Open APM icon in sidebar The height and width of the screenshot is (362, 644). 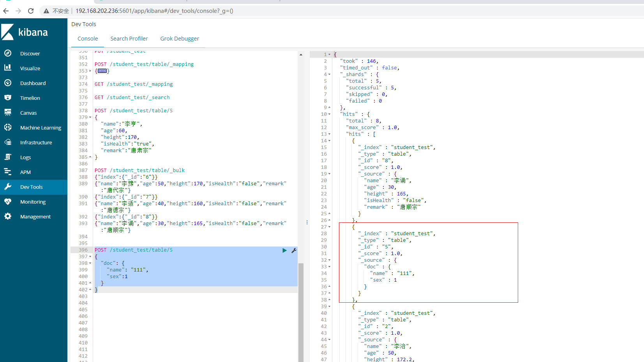point(8,172)
